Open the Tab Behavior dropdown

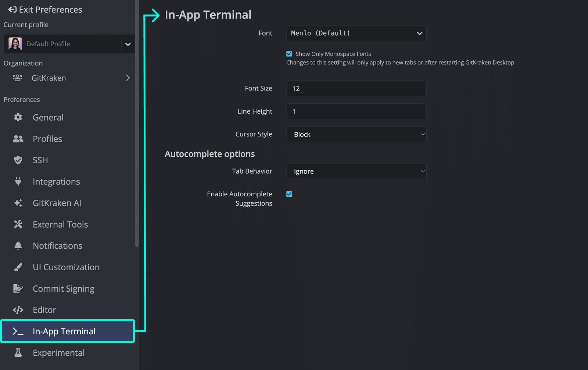point(356,171)
